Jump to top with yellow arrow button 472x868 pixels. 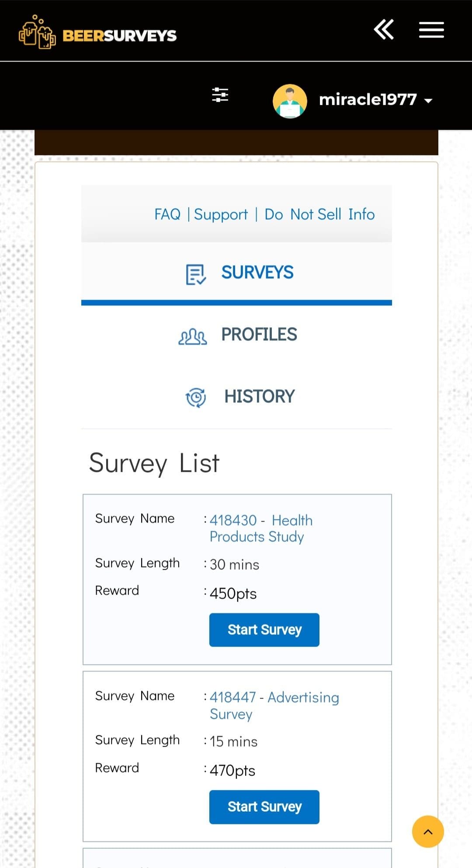(428, 832)
